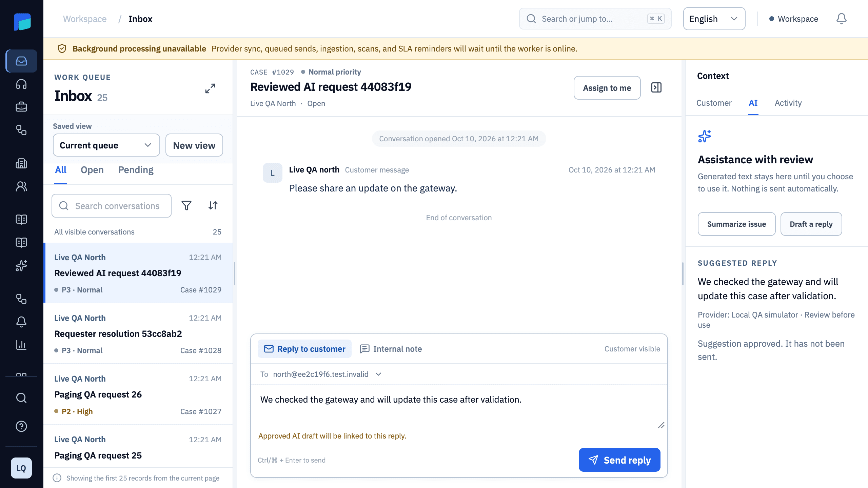Open the building organizations icon in sidebar
This screenshot has height=488, width=868.
[x=21, y=163]
